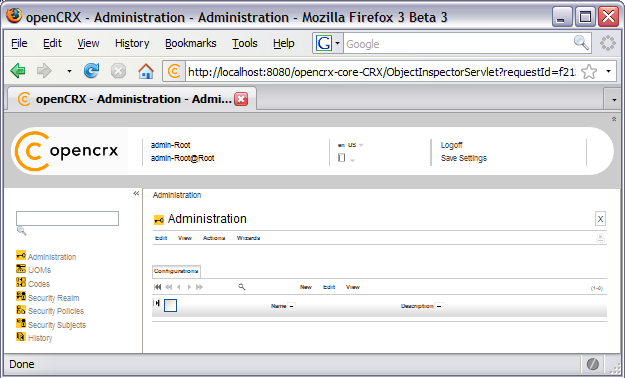
Task: Open the Edit menu in Firefox menubar
Action: coord(52,43)
